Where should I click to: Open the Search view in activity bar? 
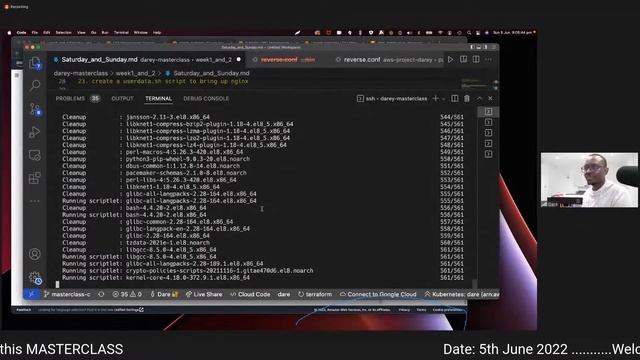[35, 85]
